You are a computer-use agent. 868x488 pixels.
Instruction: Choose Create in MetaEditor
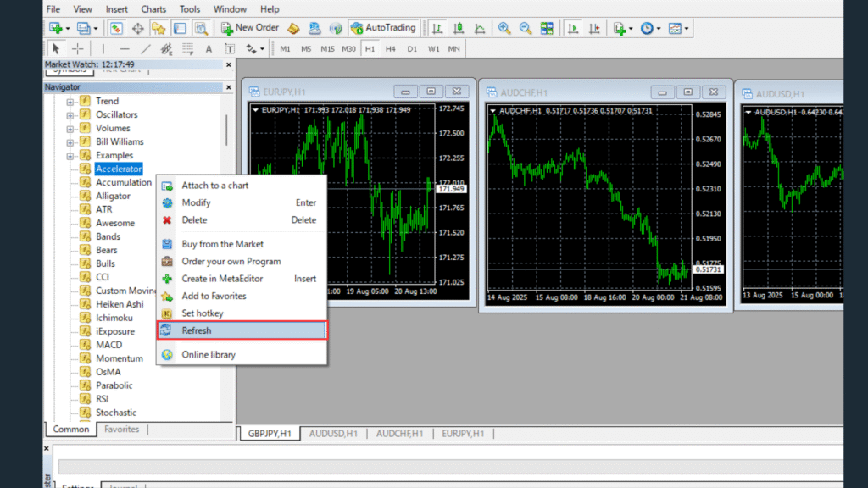tap(242, 279)
